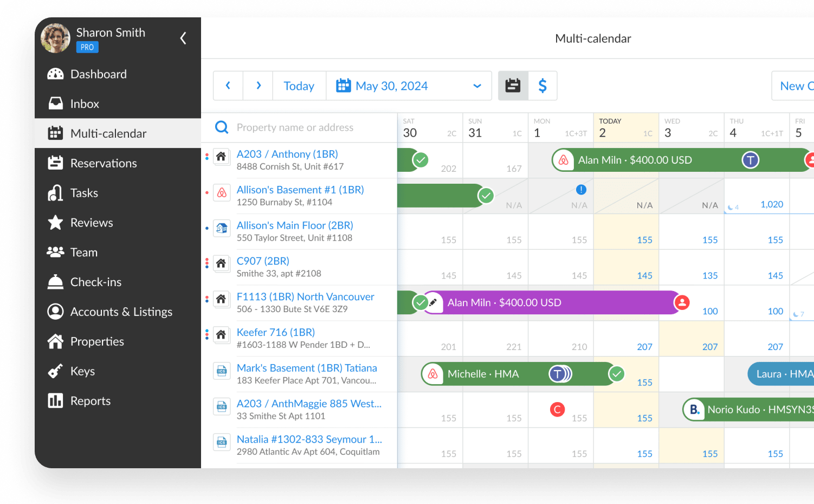
Task: Open Keys from the sidebar
Action: click(56, 371)
